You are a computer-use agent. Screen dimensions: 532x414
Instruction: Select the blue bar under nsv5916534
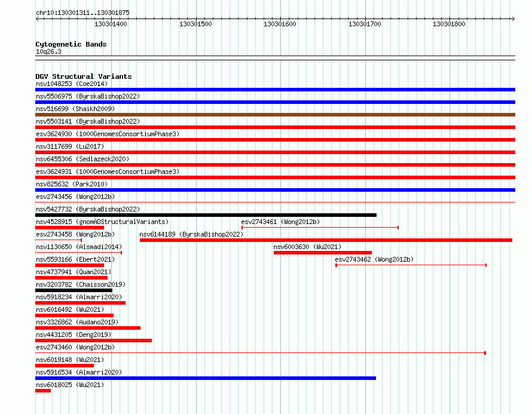(206, 378)
